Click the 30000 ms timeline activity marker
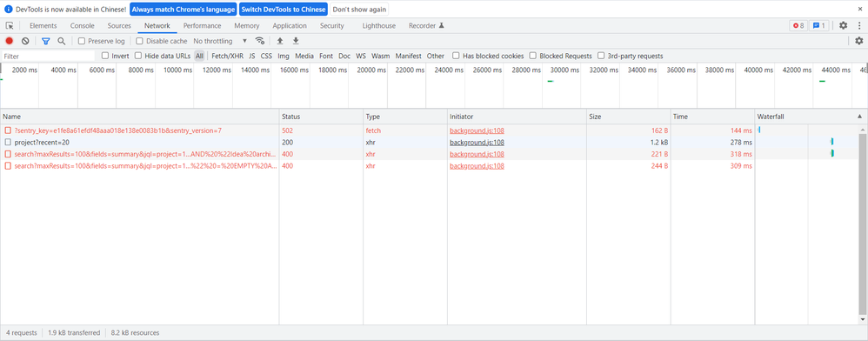Image resolution: width=868 pixels, height=341 pixels. pyautogui.click(x=551, y=82)
